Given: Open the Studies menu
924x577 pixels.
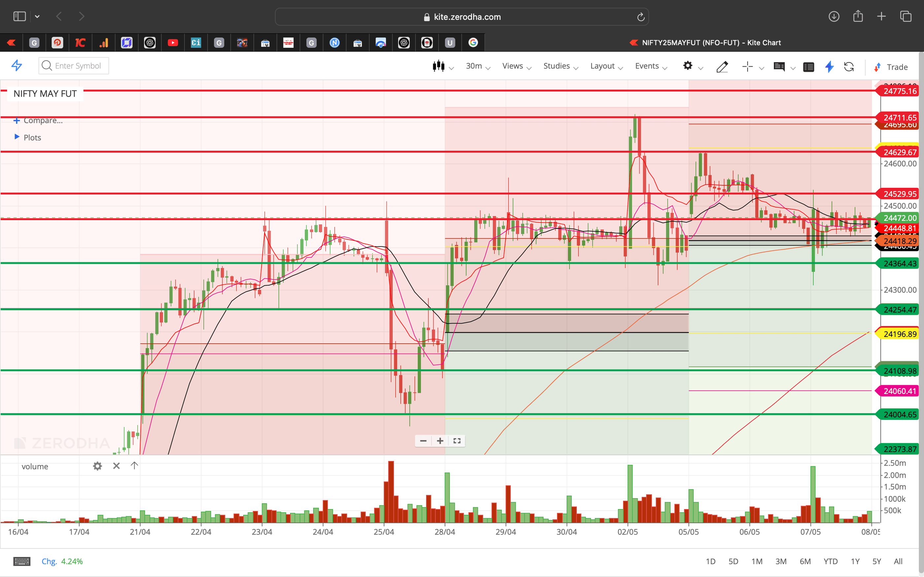Looking at the screenshot, I should point(556,66).
